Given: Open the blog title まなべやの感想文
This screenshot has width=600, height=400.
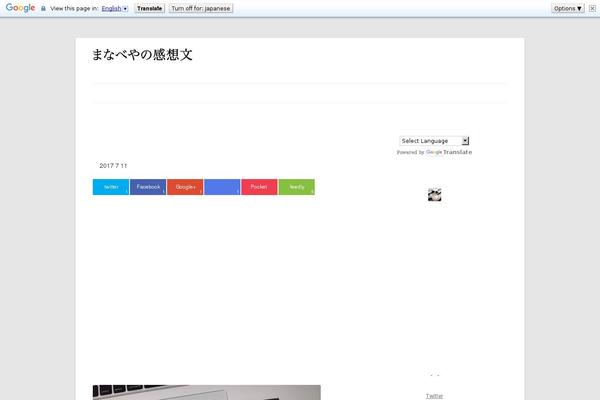Looking at the screenshot, I should (x=142, y=55).
